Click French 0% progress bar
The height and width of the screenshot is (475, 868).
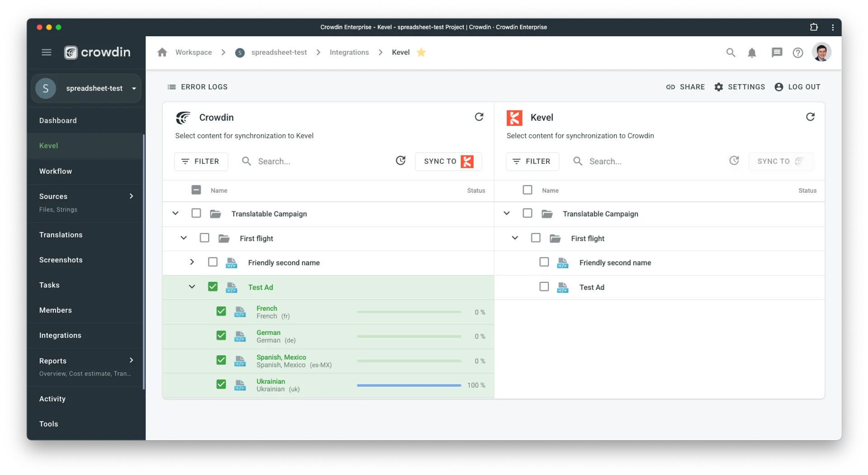coord(409,312)
